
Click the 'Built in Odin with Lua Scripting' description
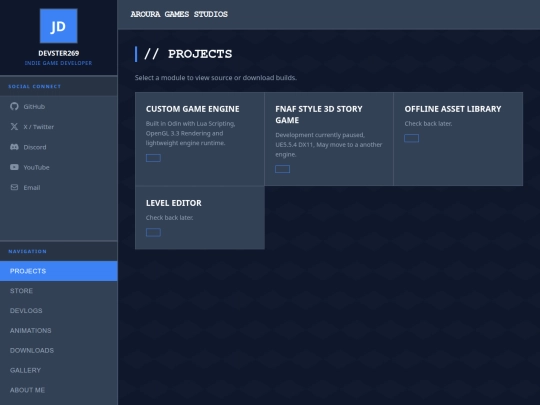pos(190,133)
